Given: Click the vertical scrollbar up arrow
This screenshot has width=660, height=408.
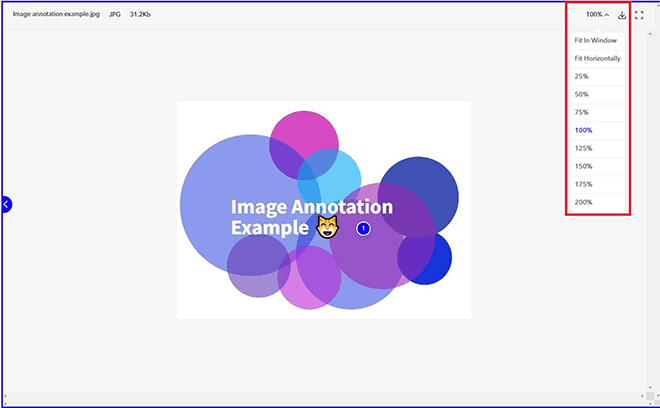Looking at the screenshot, I should click(x=651, y=34).
